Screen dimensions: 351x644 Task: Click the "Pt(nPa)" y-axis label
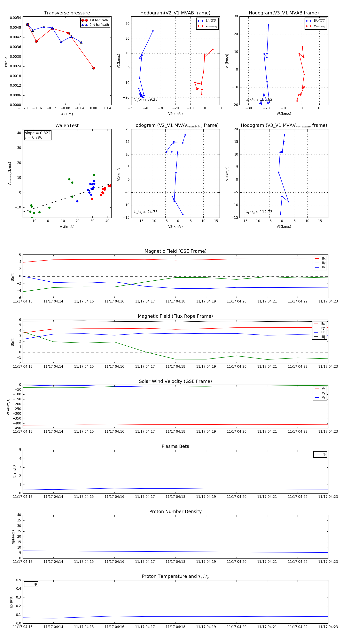point(6,61)
